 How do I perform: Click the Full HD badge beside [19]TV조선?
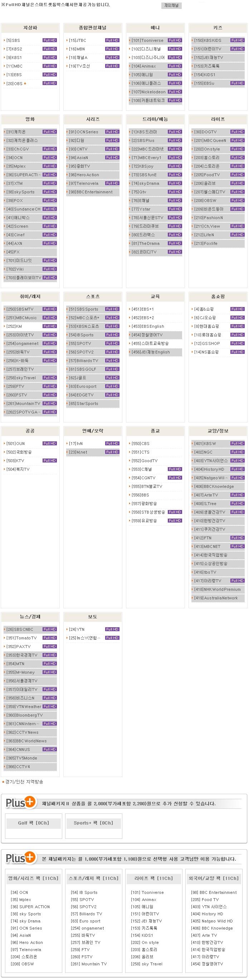(112, 66)
